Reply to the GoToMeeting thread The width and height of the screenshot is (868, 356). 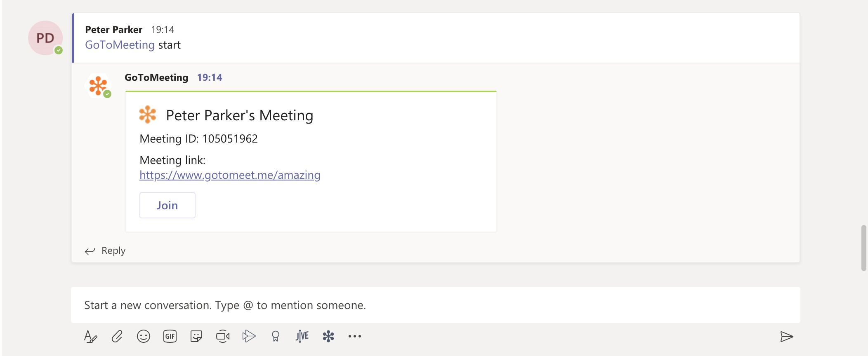[x=106, y=251]
